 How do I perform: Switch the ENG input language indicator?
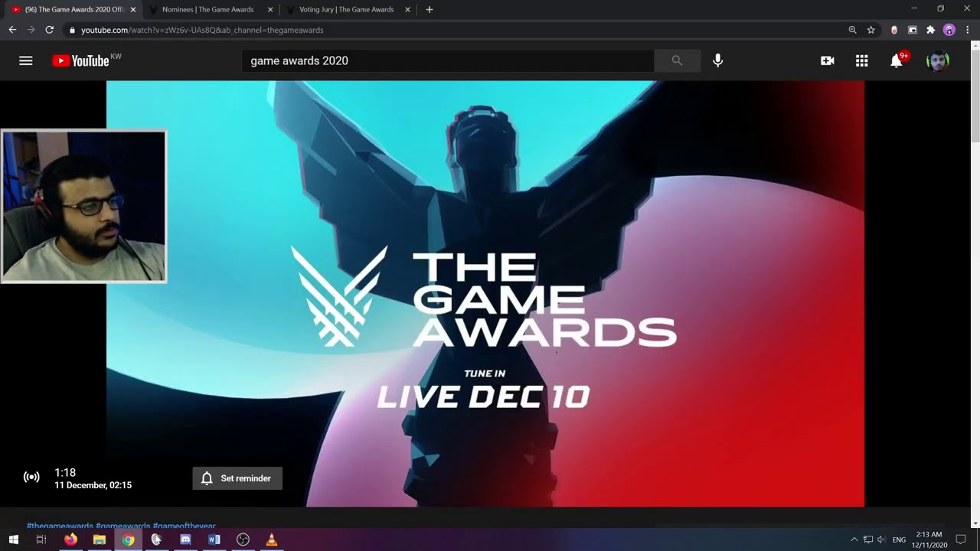click(899, 540)
